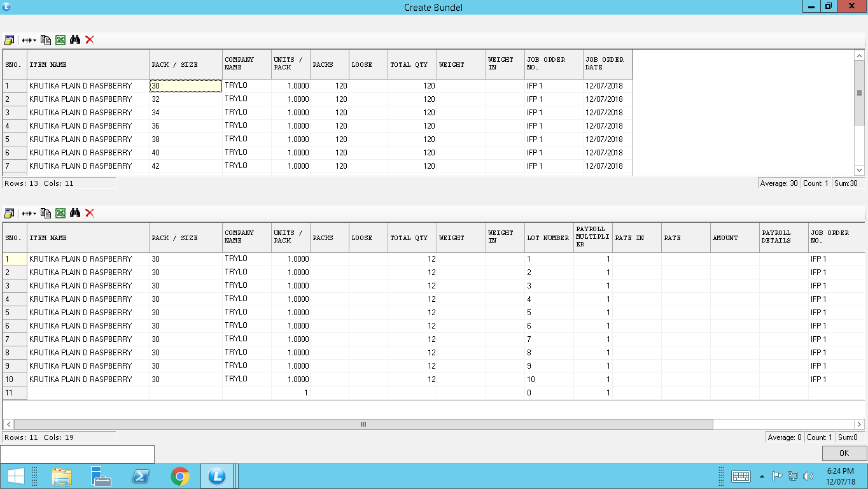Click upper status 'Rows: 13 Cols: 11'
This screenshot has height=489, width=868.
coord(59,183)
